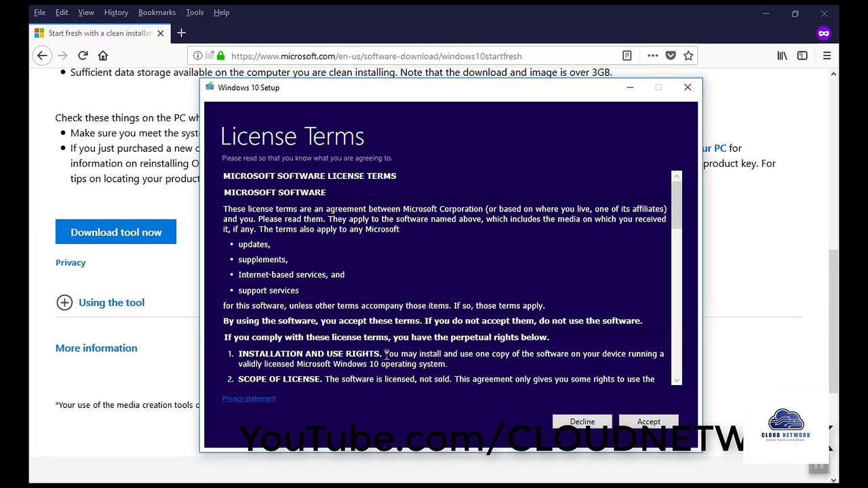Image resolution: width=868 pixels, height=488 pixels.
Task: Open the Firefox home page
Action: click(x=103, y=56)
